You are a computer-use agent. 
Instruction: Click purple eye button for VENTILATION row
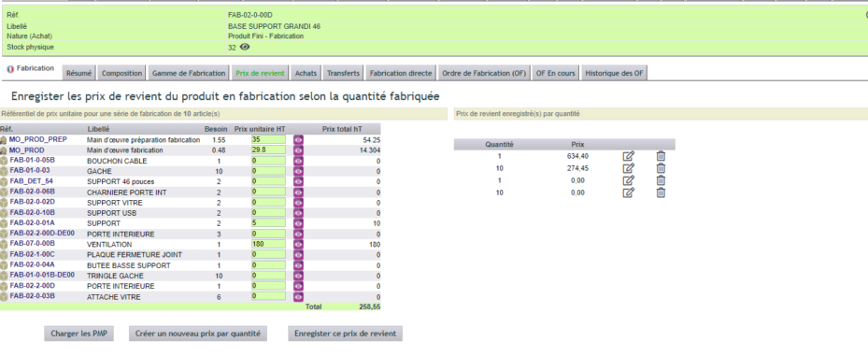click(298, 244)
